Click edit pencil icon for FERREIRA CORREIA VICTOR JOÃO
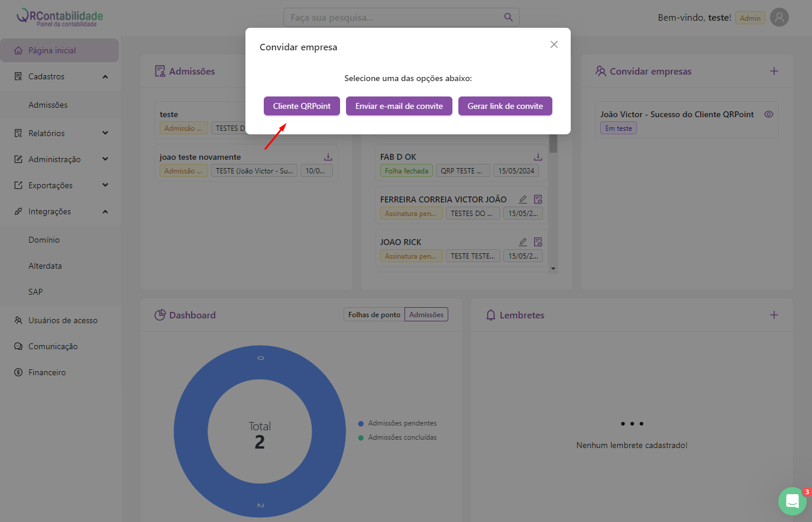Viewport: 812px width, 522px height. (x=523, y=199)
